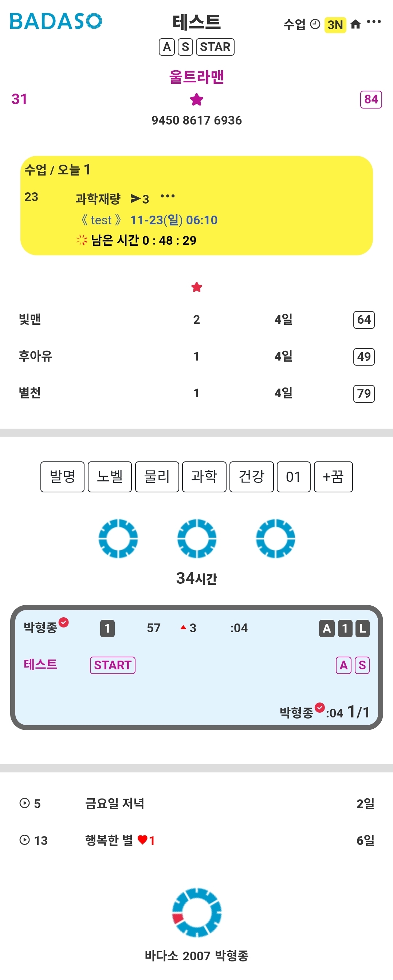Tap the home icon in header
Viewport: 393px width, 980px height.
pyautogui.click(x=355, y=24)
